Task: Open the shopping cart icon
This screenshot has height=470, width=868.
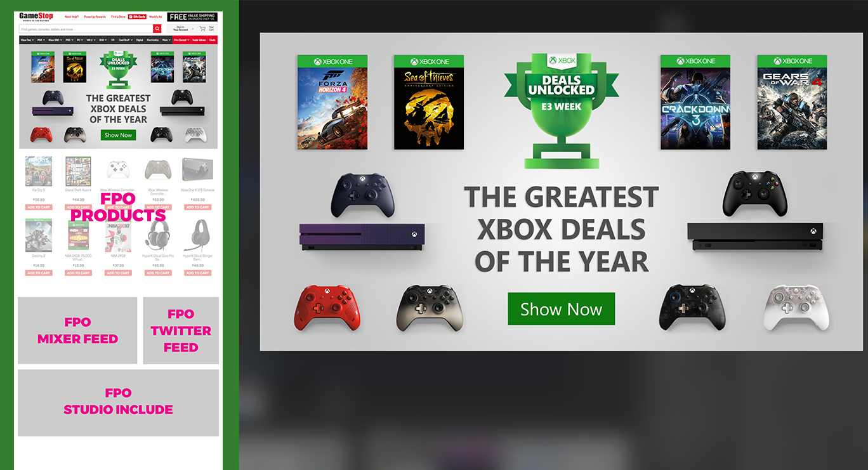Action: coord(202,29)
